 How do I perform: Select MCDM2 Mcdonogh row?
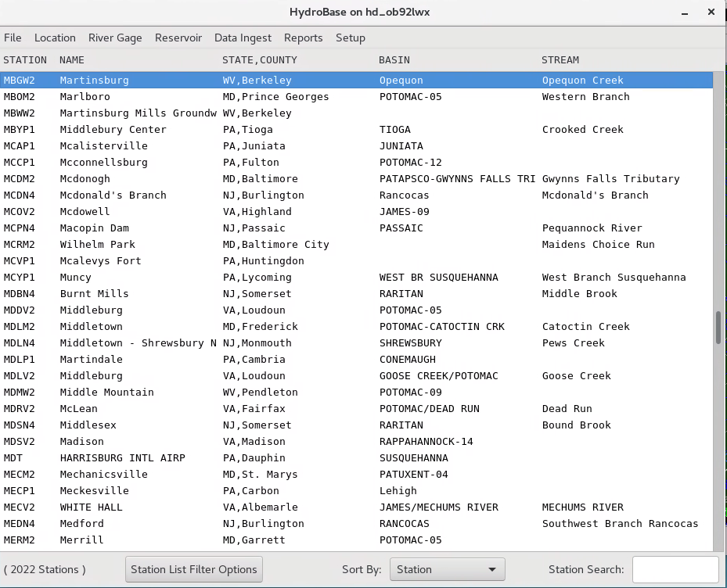356,179
